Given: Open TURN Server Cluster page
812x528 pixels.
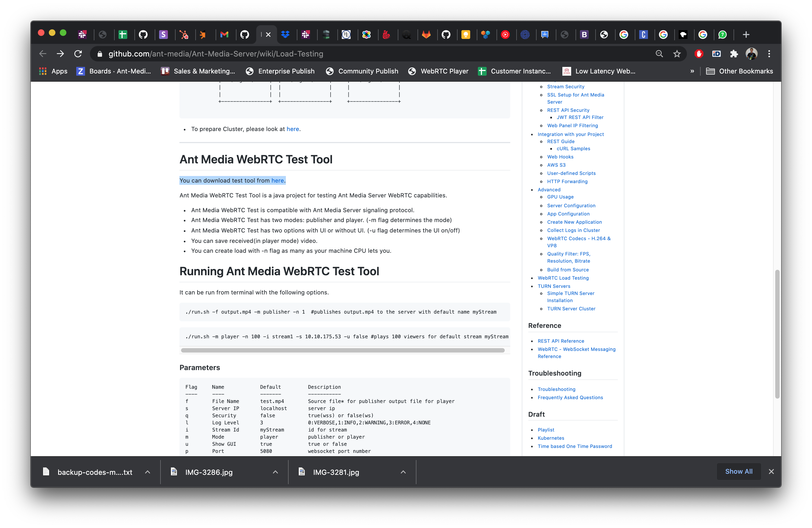Looking at the screenshot, I should [x=571, y=308].
